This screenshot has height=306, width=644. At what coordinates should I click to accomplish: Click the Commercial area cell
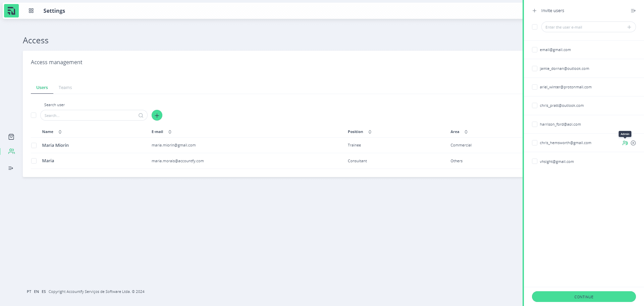pos(461,145)
